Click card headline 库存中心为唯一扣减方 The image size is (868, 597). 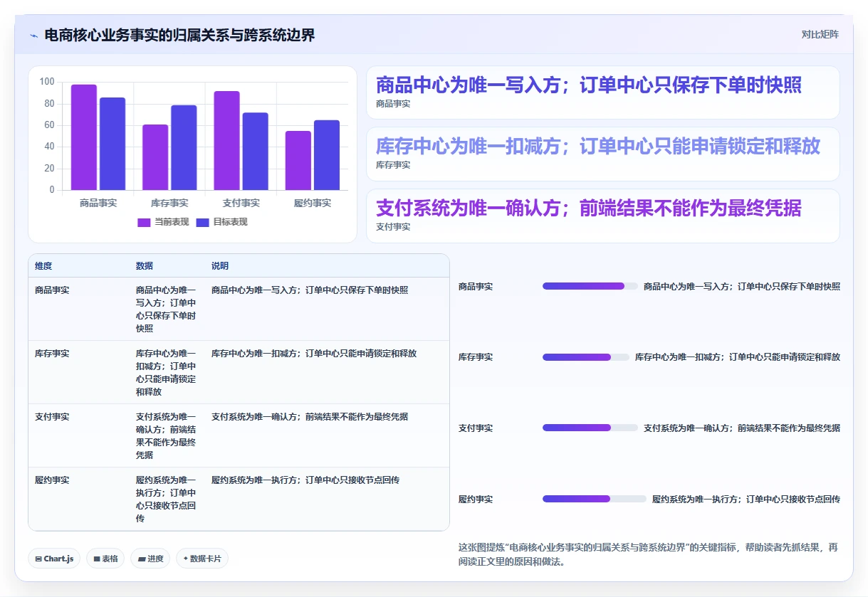(x=598, y=147)
